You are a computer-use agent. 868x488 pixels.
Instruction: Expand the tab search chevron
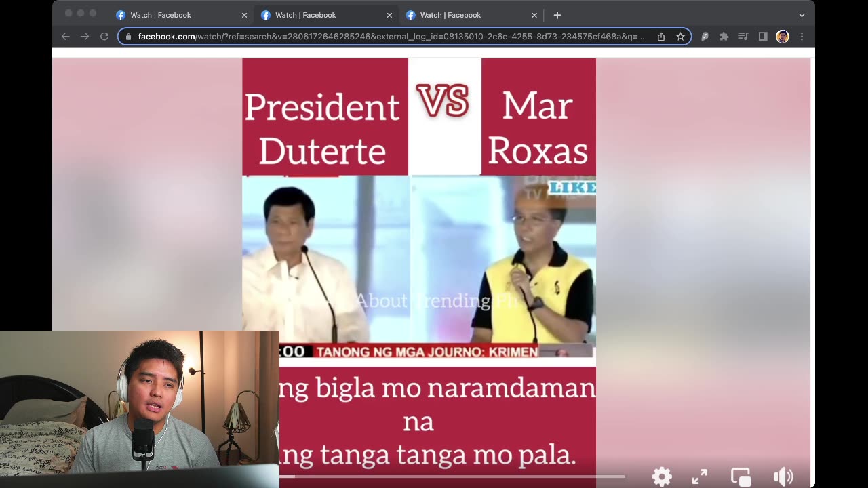(802, 15)
